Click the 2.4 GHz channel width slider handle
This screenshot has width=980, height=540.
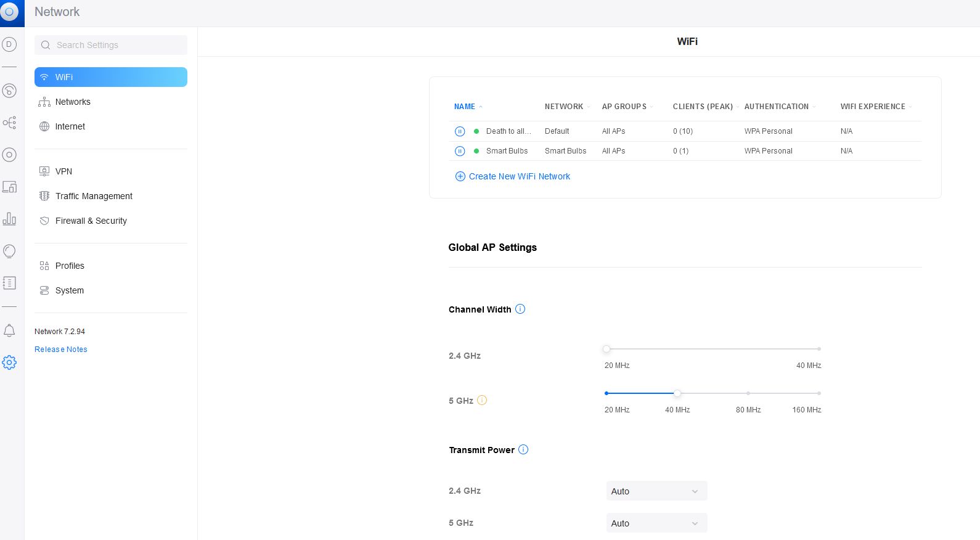point(606,349)
